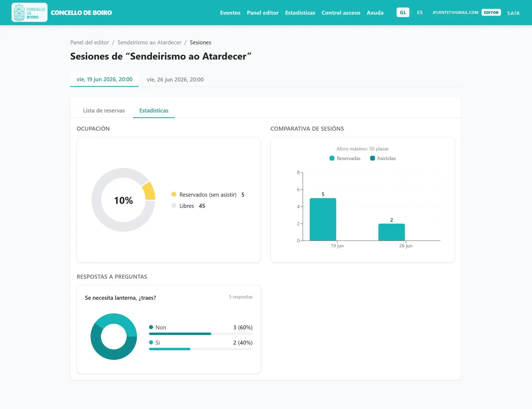This screenshot has width=532, height=409.
Task: Toggle the Asistidas legend swatch
Action: click(x=372, y=158)
